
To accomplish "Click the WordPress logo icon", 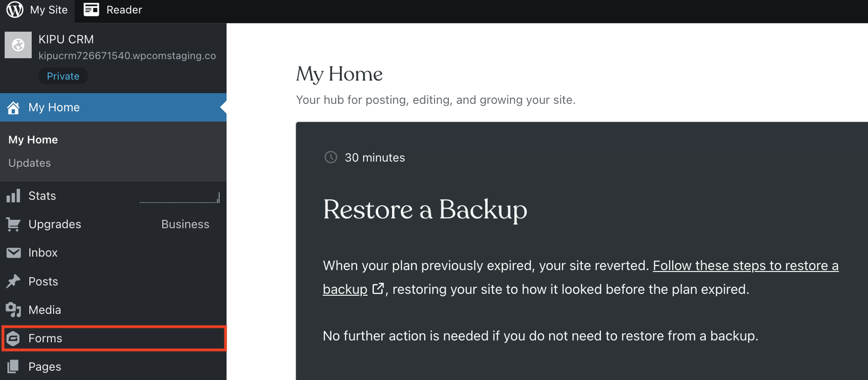I will coord(15,10).
